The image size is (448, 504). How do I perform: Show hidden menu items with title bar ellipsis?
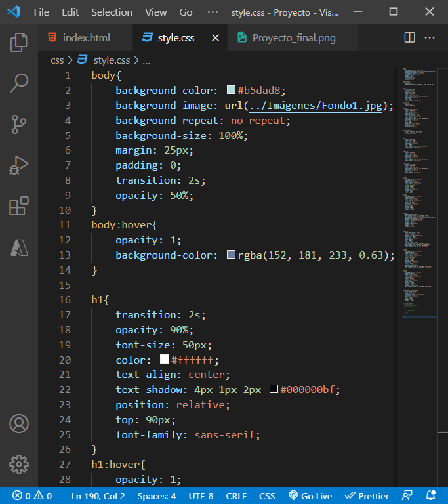pyautogui.click(x=213, y=12)
